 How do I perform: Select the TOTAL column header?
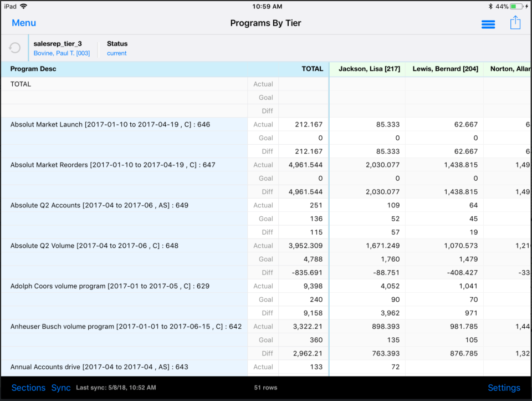pos(312,69)
